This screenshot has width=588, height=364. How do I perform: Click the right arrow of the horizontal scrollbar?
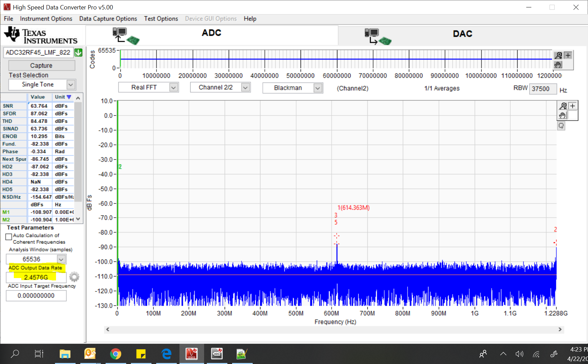click(x=560, y=329)
